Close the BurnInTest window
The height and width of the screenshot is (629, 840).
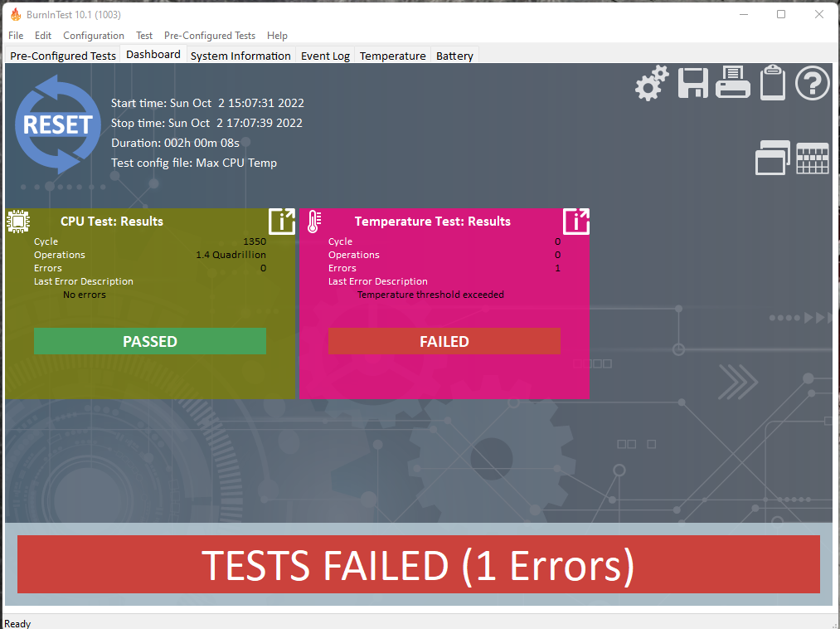tap(819, 14)
